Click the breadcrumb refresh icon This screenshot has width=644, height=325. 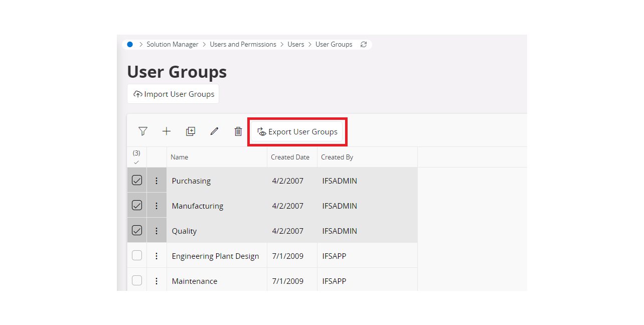tap(364, 45)
